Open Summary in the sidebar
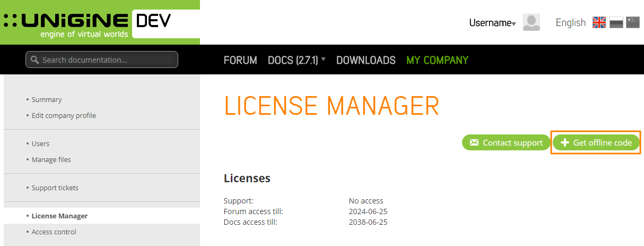Screen dimensions: 644x246 [x=47, y=100]
